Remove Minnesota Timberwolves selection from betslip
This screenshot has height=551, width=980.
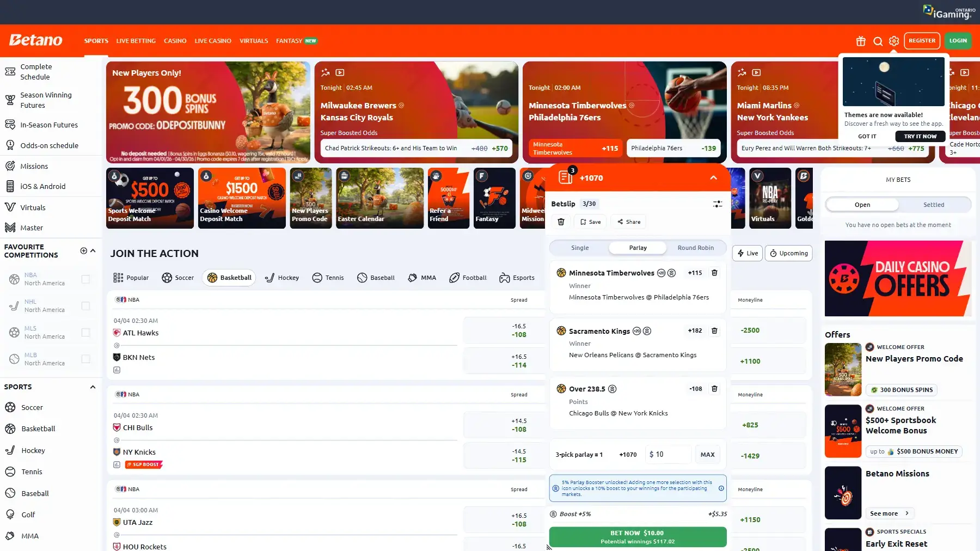click(714, 273)
